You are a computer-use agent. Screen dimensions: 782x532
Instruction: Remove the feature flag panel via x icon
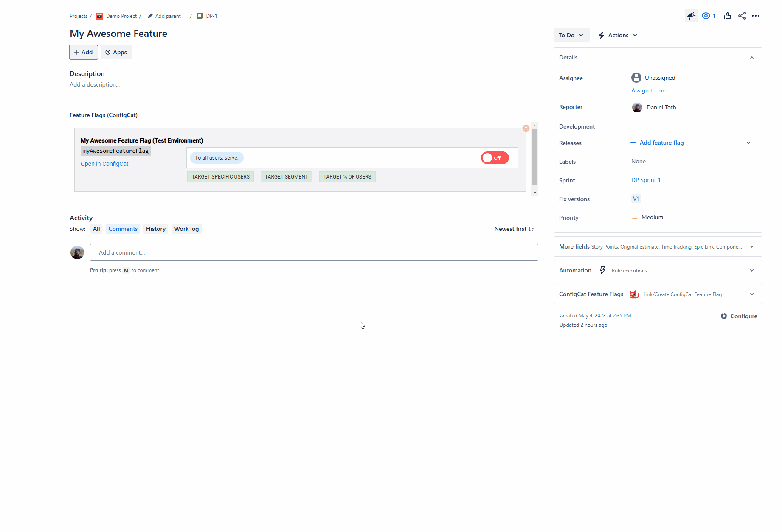pos(526,128)
